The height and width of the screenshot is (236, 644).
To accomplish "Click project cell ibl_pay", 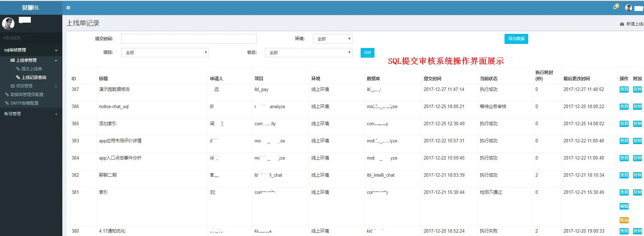I will 261,89.
